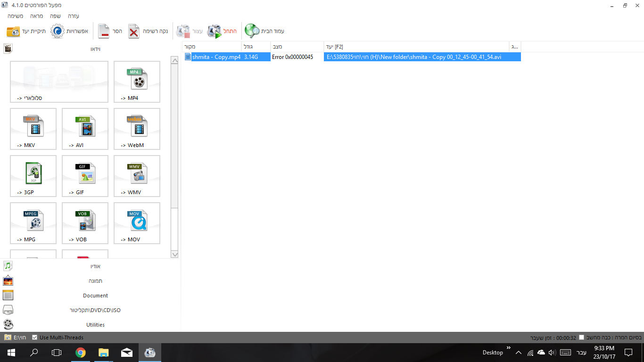Click the elapsed time 00:00:32 in status bar
Image resolution: width=644 pixels, height=362 pixels.
[566, 337]
